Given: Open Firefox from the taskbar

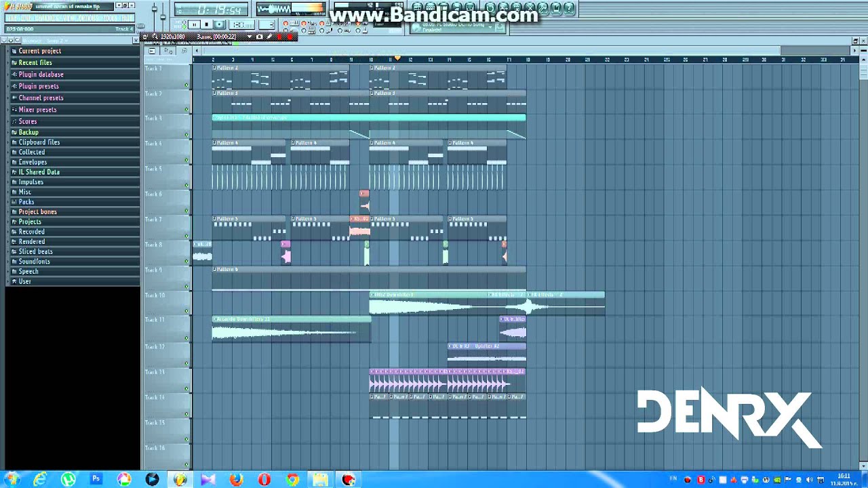Looking at the screenshot, I should [x=236, y=480].
